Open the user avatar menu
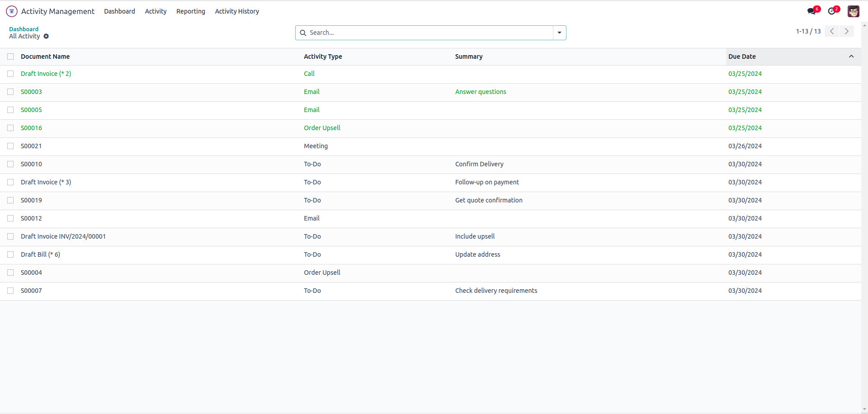The image size is (868, 414). point(853,11)
